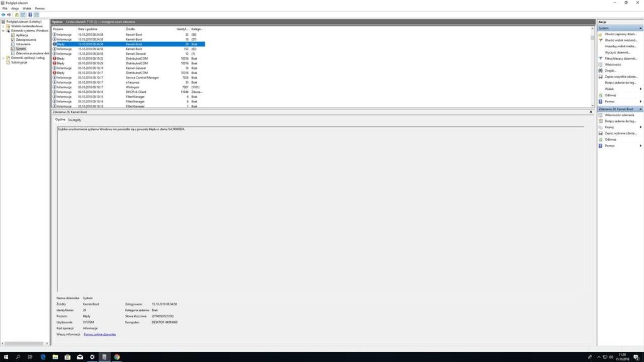Select Dzienniki aplikacji i usług node
The image size is (644, 362).
coord(28,57)
